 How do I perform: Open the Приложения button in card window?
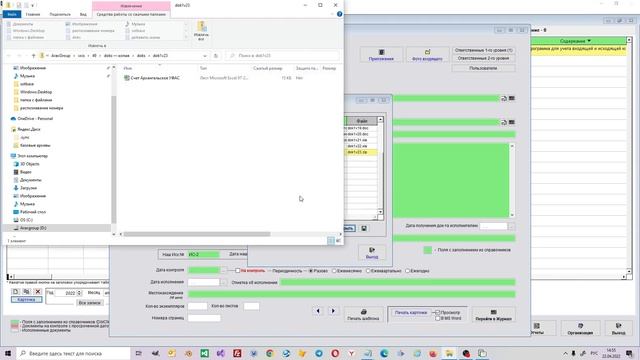[x=381, y=55]
